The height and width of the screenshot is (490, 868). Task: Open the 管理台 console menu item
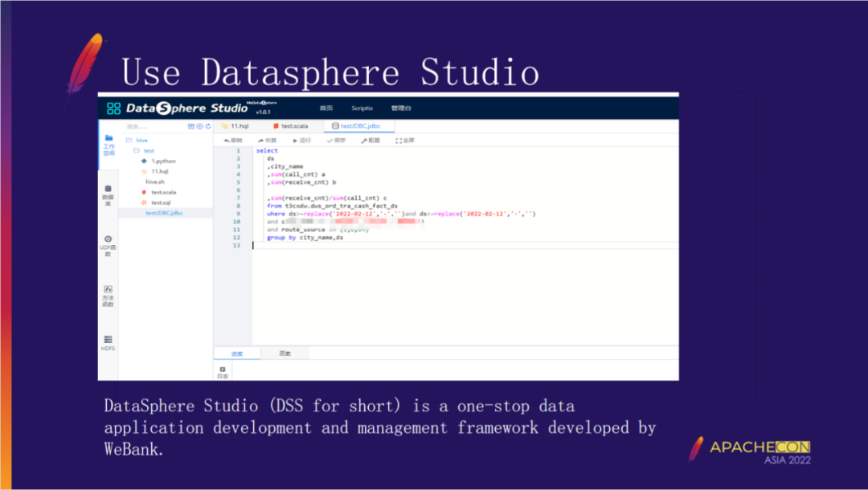coord(401,108)
